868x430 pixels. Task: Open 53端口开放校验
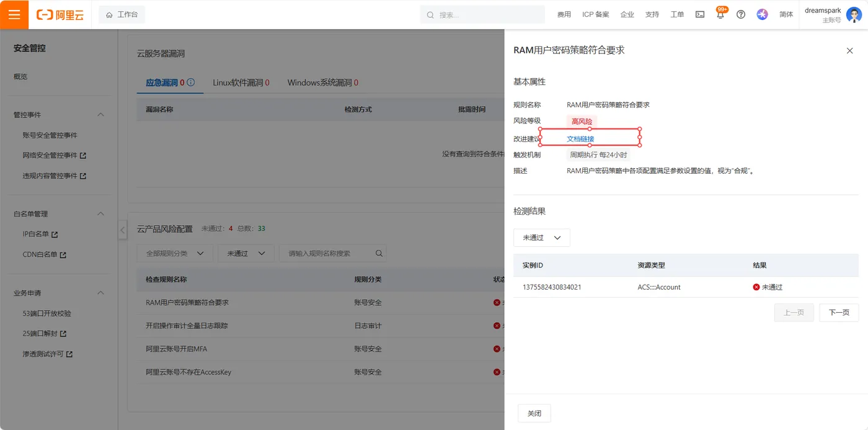click(47, 314)
